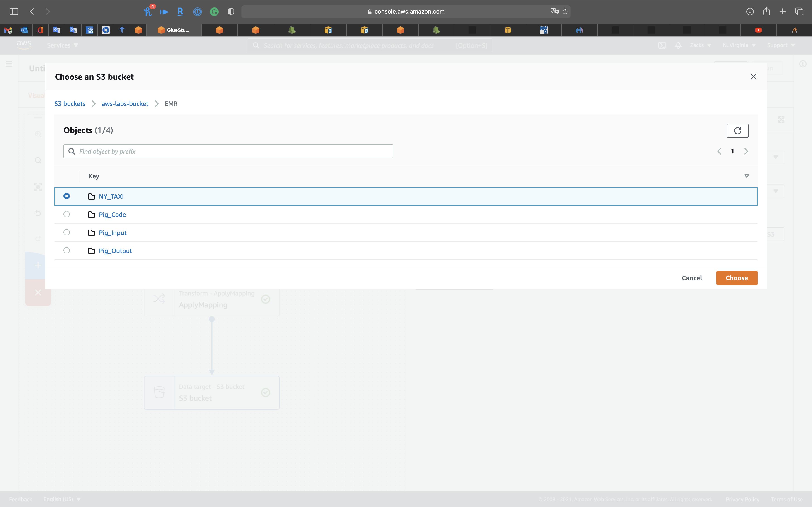Screen dimensions: 812x507
Task: Open aws-labs-bucket breadcrumb link
Action: click(125, 104)
